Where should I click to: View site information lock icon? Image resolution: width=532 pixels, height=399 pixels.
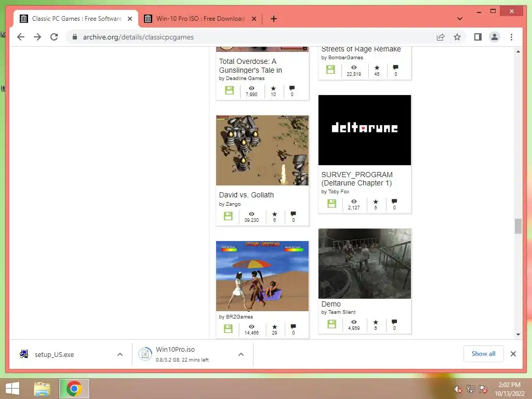[75, 37]
